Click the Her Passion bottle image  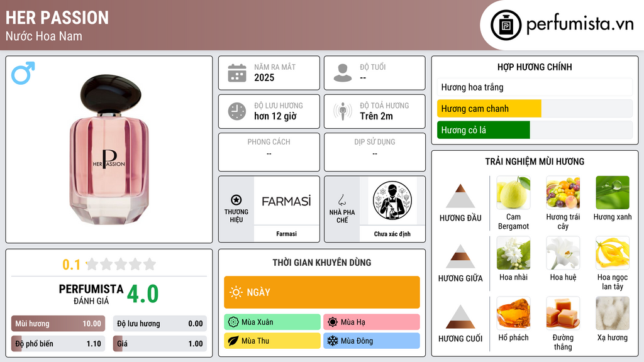coord(109,150)
